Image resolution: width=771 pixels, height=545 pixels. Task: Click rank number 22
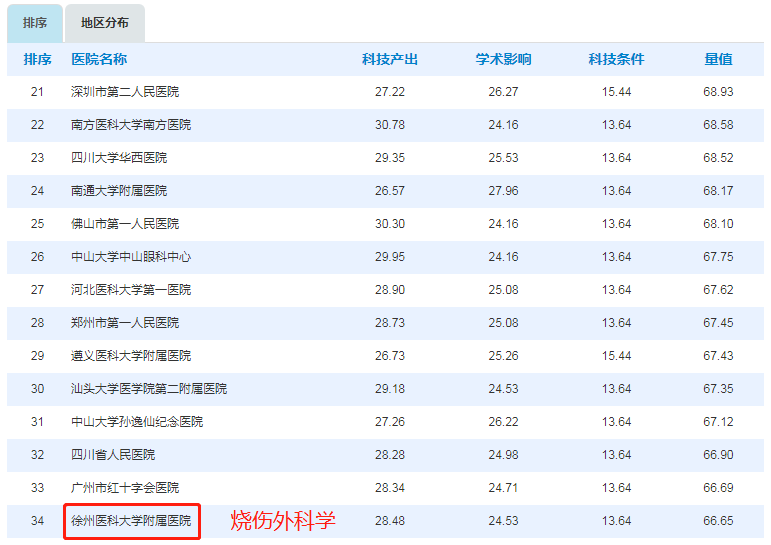[37, 125]
